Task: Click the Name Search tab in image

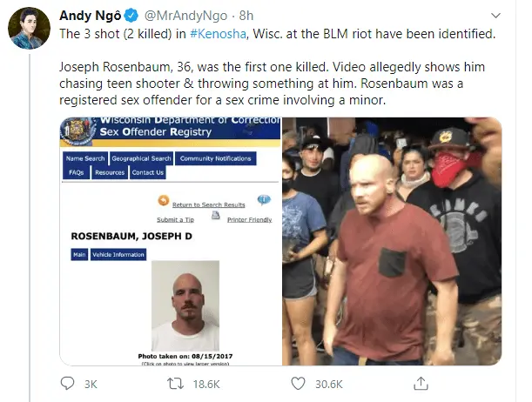Action: [x=85, y=158]
